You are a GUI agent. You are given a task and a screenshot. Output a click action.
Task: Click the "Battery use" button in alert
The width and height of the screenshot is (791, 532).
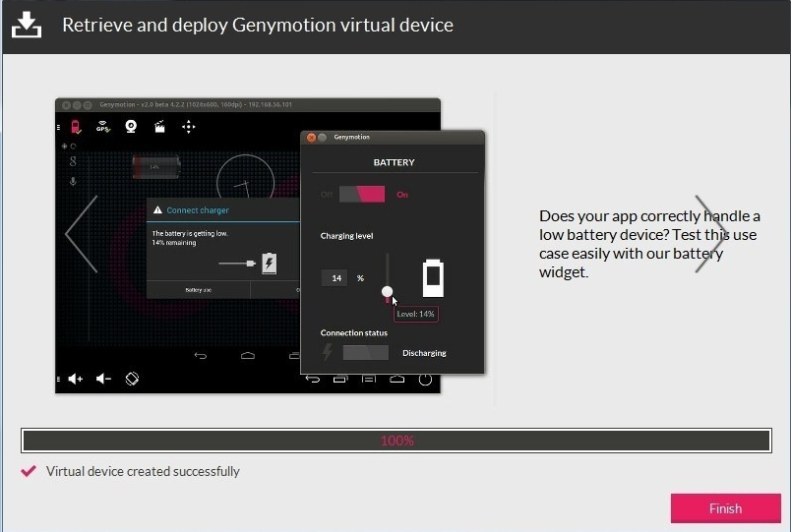(199, 290)
